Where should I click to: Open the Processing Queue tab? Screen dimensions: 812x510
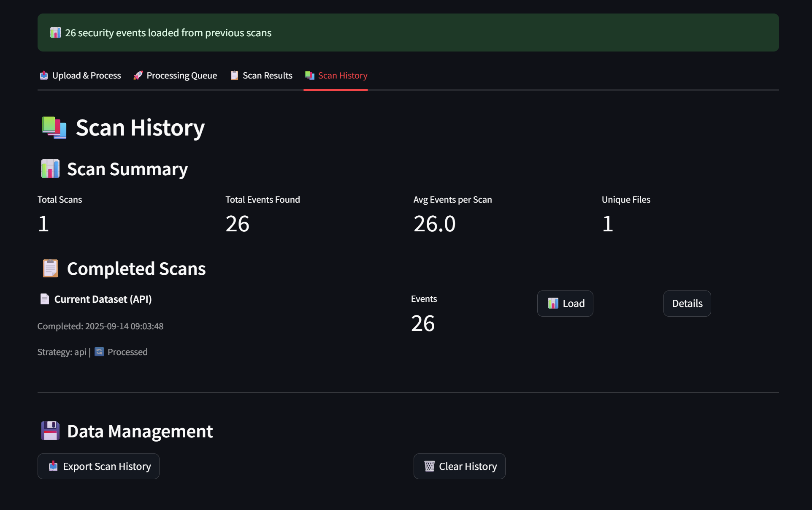pos(175,76)
